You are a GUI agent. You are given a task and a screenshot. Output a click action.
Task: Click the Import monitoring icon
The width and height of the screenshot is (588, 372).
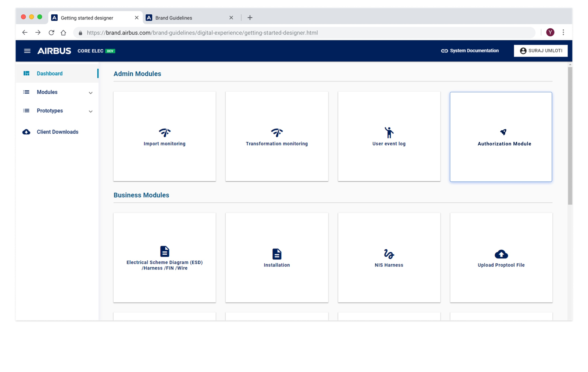[x=165, y=132]
